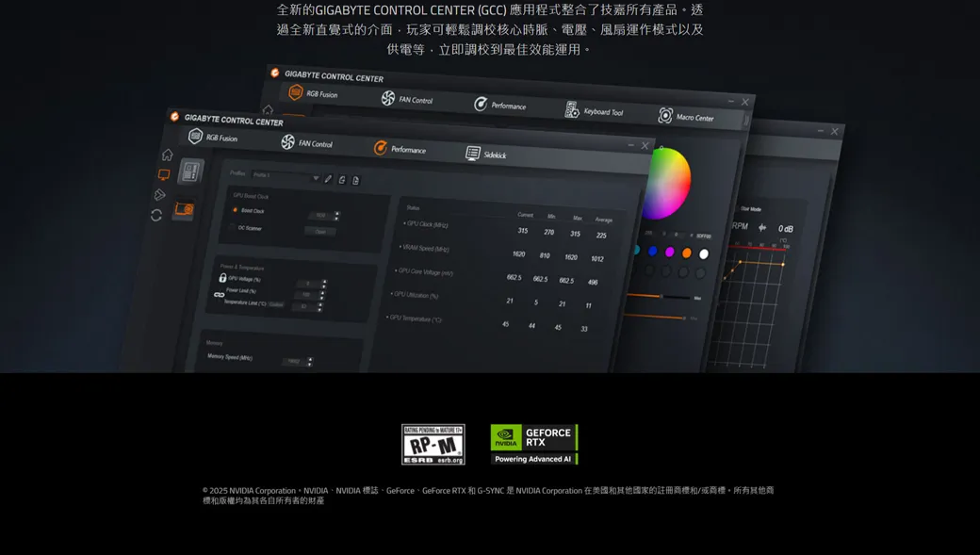The image size is (980, 555).
Task: Click the home icon in front window sidebar
Action: pyautogui.click(x=167, y=155)
